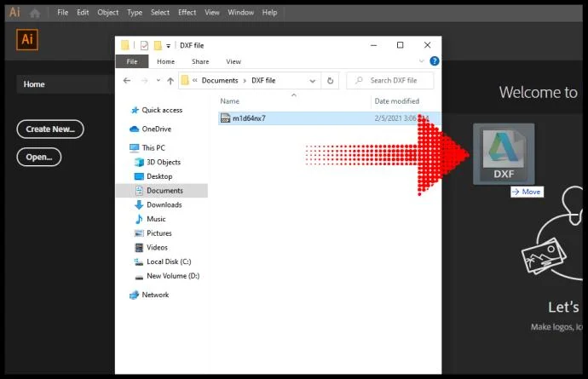Click the Explorer Forward arrow
This screenshot has width=588, height=379.
coord(144,81)
